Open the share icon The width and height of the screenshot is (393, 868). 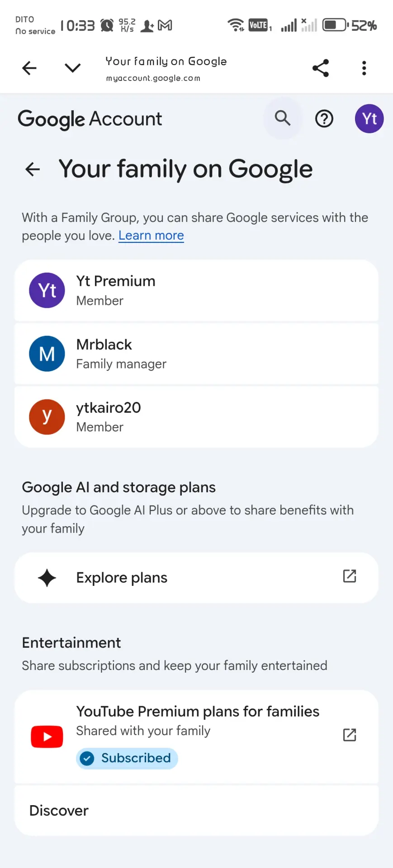pyautogui.click(x=321, y=68)
